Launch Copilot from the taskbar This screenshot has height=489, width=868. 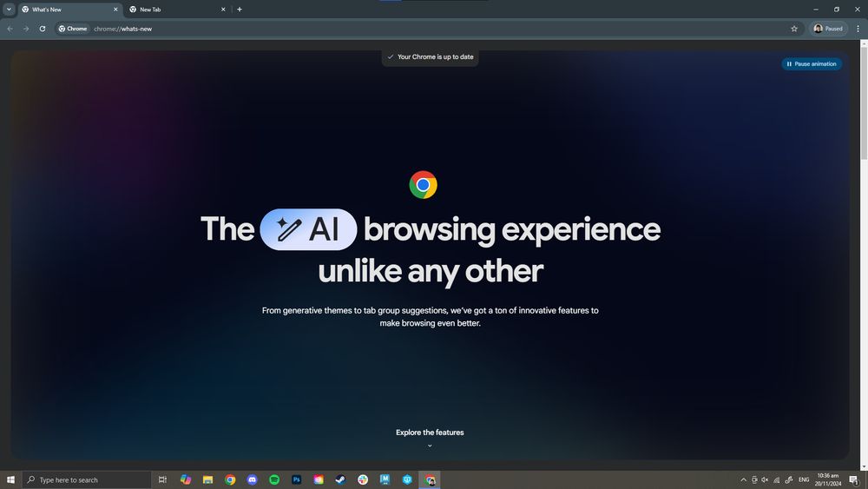pyautogui.click(x=186, y=479)
